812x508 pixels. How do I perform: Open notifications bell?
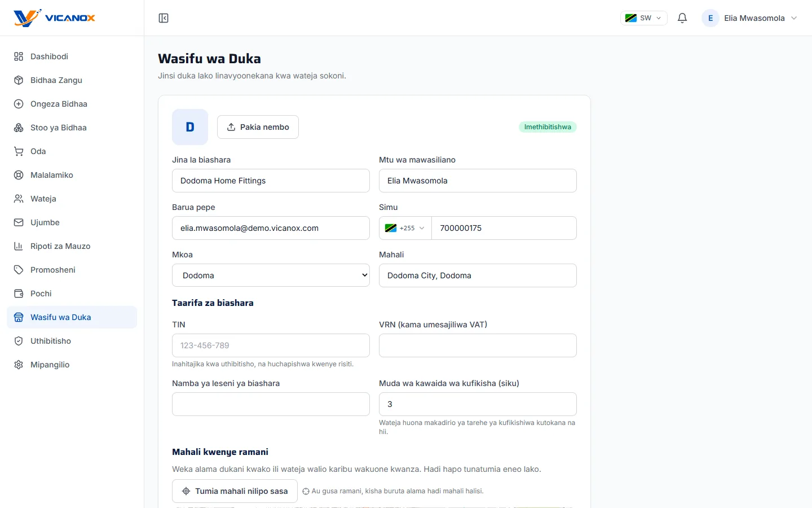pos(682,18)
